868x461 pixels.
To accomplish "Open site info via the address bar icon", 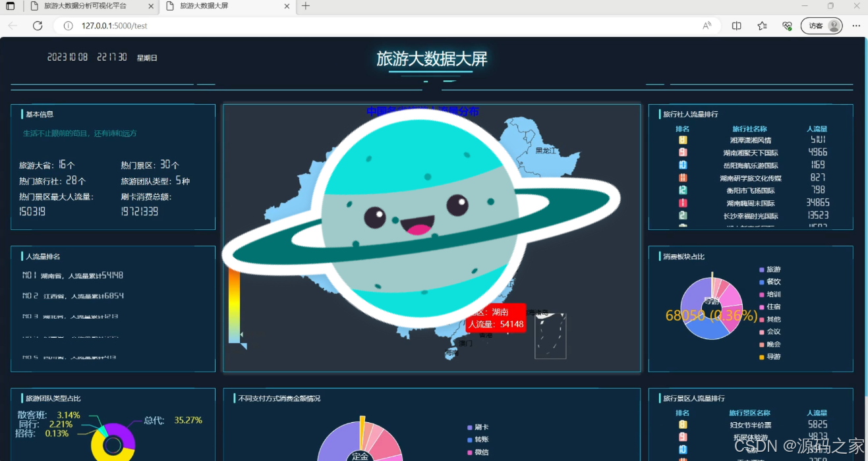I will [x=67, y=25].
